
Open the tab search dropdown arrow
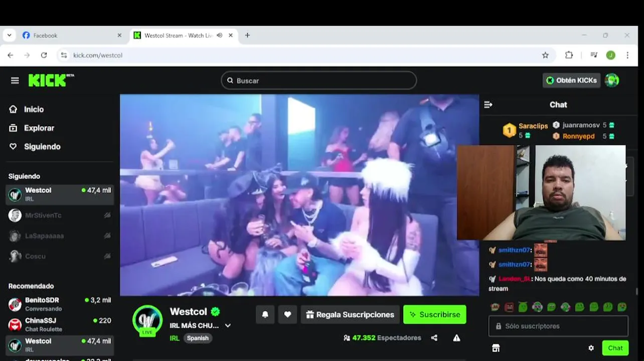point(9,36)
